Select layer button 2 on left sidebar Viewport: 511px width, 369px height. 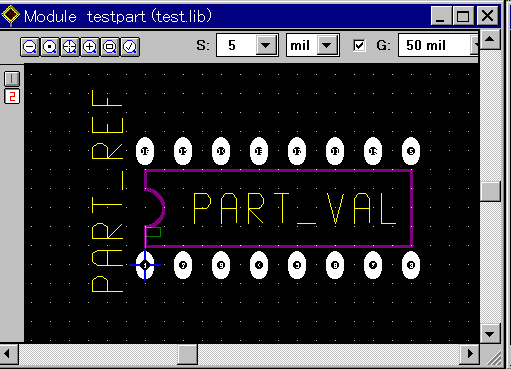point(12,97)
